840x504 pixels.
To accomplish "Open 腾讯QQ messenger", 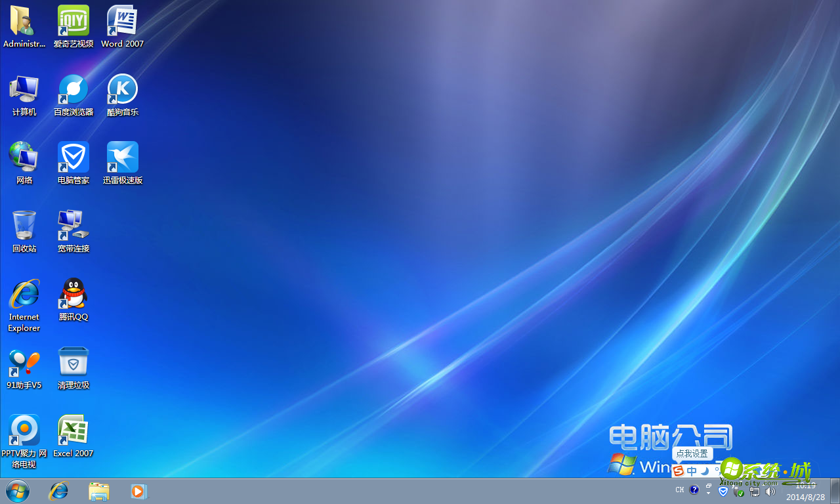I will tap(73, 293).
